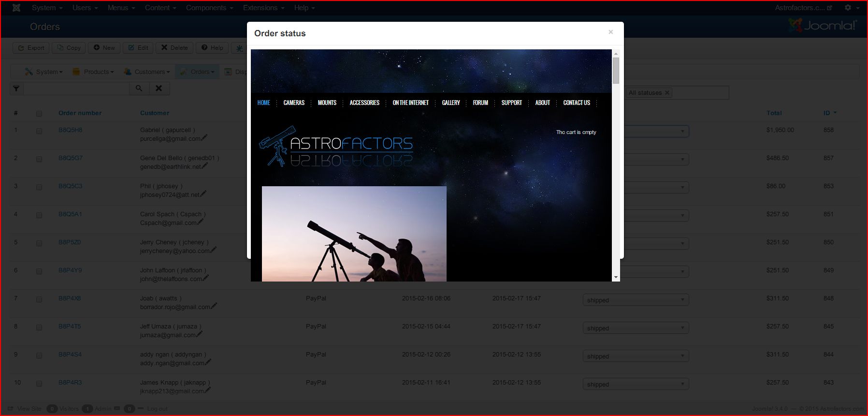Click into the order search text field
Image resolution: width=868 pixels, height=416 pixels.
click(x=76, y=88)
